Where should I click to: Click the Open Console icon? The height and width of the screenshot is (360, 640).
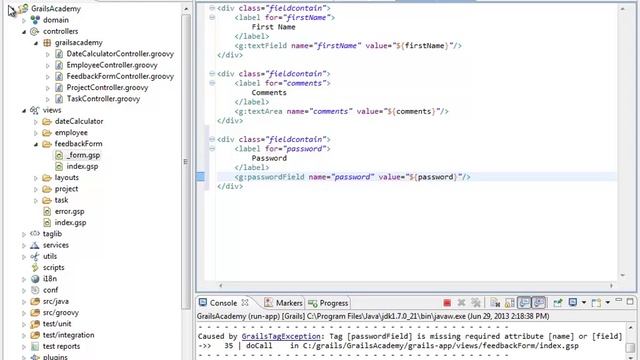point(596,303)
